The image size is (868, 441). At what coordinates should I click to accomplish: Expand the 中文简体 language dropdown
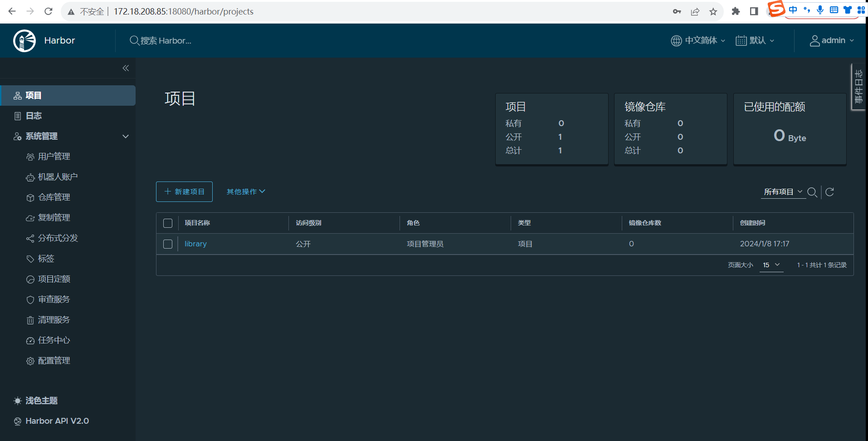point(698,40)
